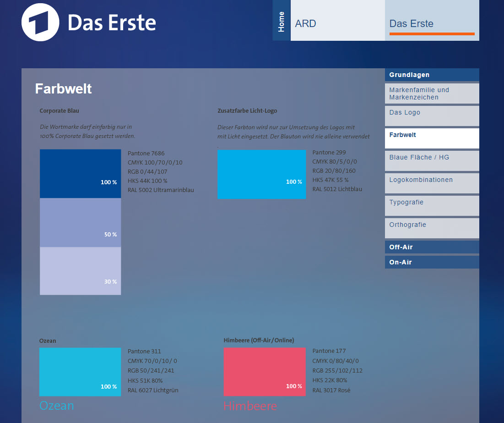Open Markenfamilie und Markenzeichen page
504x423 pixels.
coord(432,93)
